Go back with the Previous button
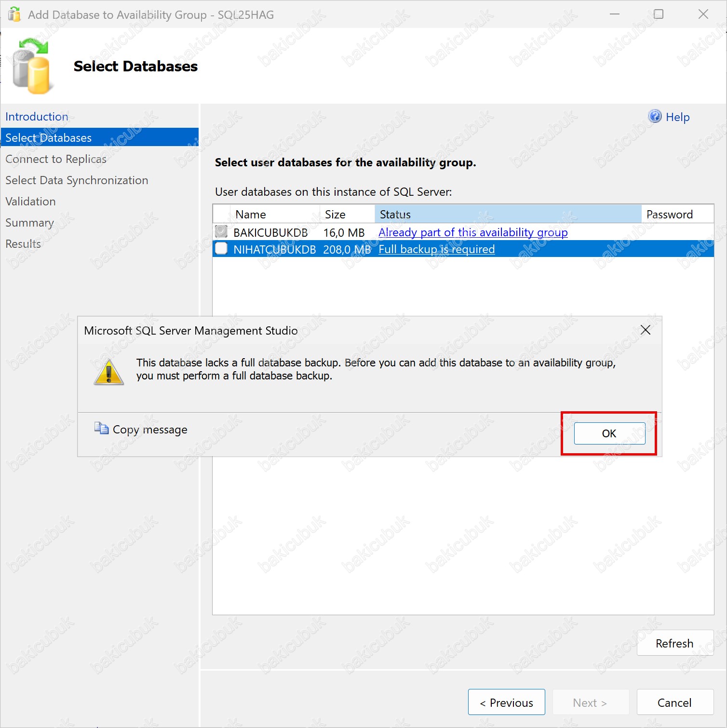 click(506, 702)
